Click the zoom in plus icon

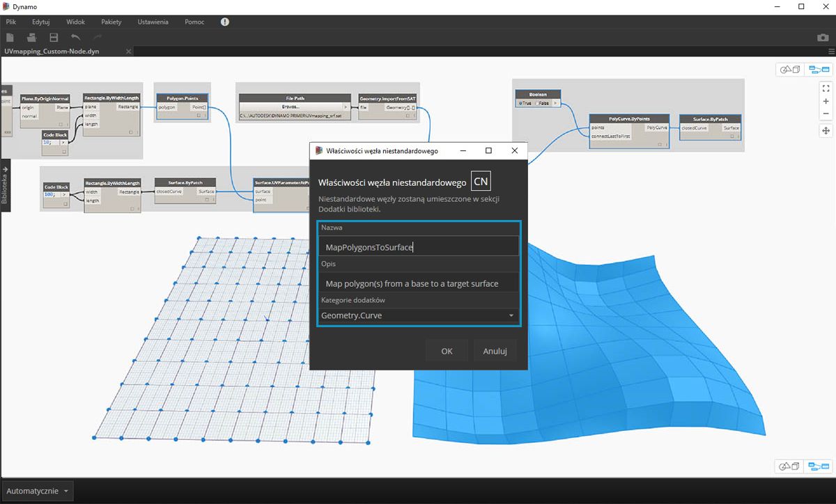(826, 101)
